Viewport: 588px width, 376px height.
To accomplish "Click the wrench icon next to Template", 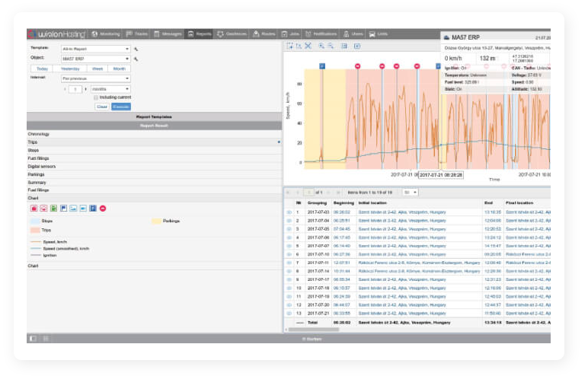I will point(136,49).
